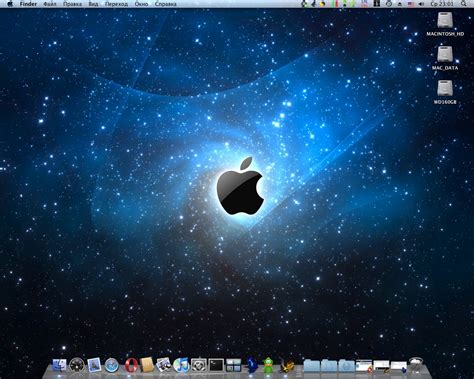Open Mail stamp icon in Dock
Screen dimensions: 474x379
(x=94, y=365)
